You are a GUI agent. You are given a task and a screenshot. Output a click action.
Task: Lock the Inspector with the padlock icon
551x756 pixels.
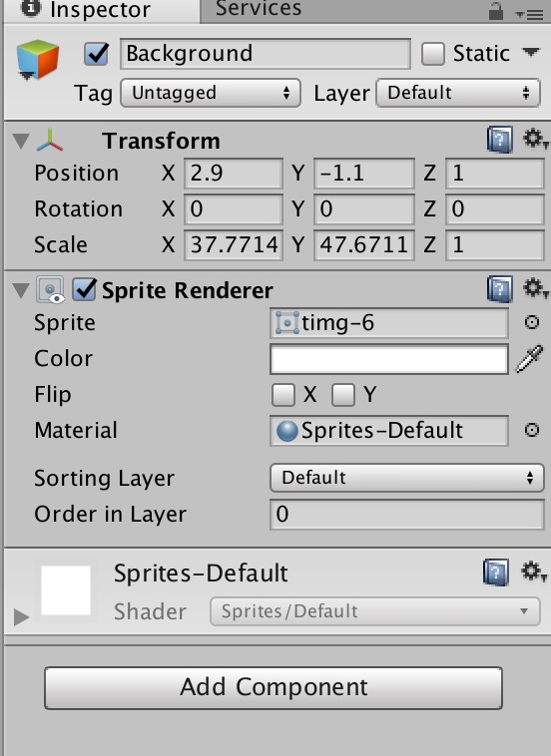pyautogui.click(x=495, y=11)
